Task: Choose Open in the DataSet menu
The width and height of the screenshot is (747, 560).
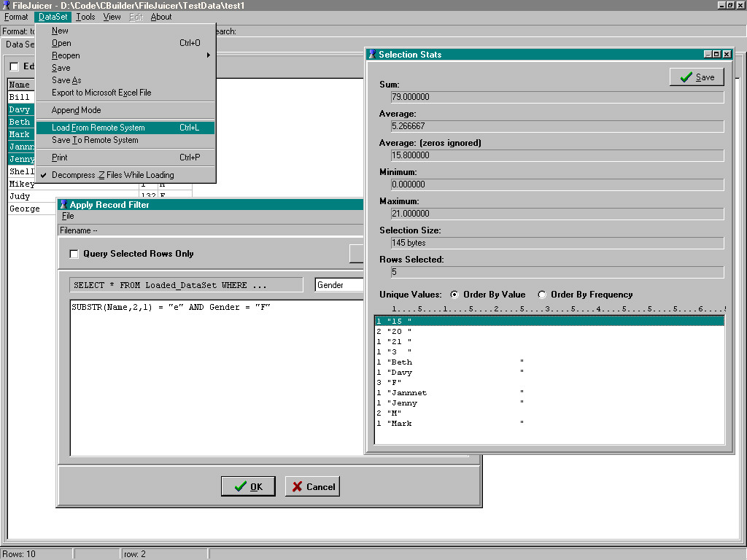Action: coord(125,43)
